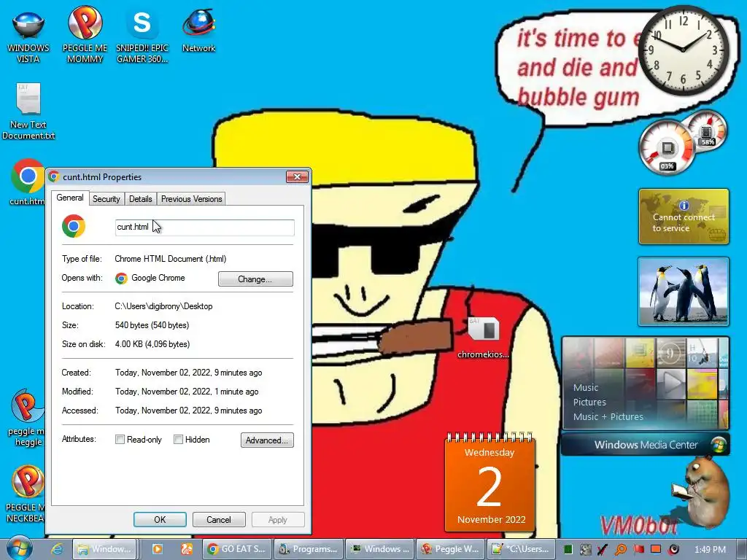Image resolution: width=747 pixels, height=560 pixels.
Task: Enable the Hidden attribute checkbox
Action: click(x=178, y=440)
